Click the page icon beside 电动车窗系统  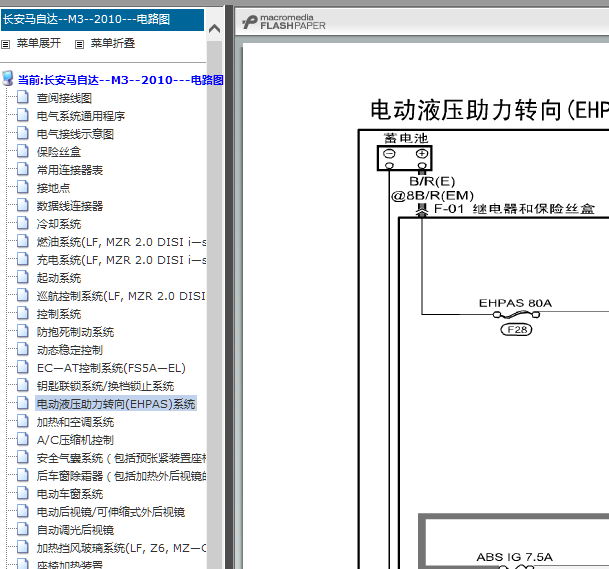click(23, 493)
